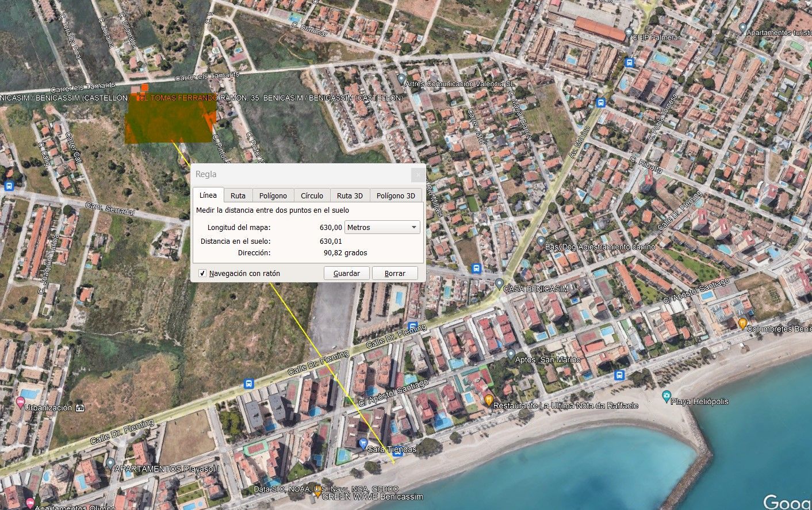
Task: Click the Guardar button
Action: pos(346,273)
